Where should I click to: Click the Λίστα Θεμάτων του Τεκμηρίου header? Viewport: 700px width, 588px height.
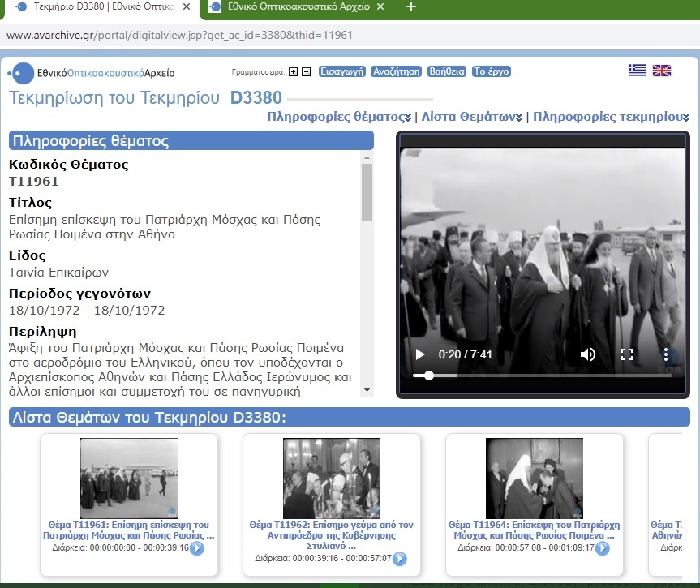coord(349,417)
